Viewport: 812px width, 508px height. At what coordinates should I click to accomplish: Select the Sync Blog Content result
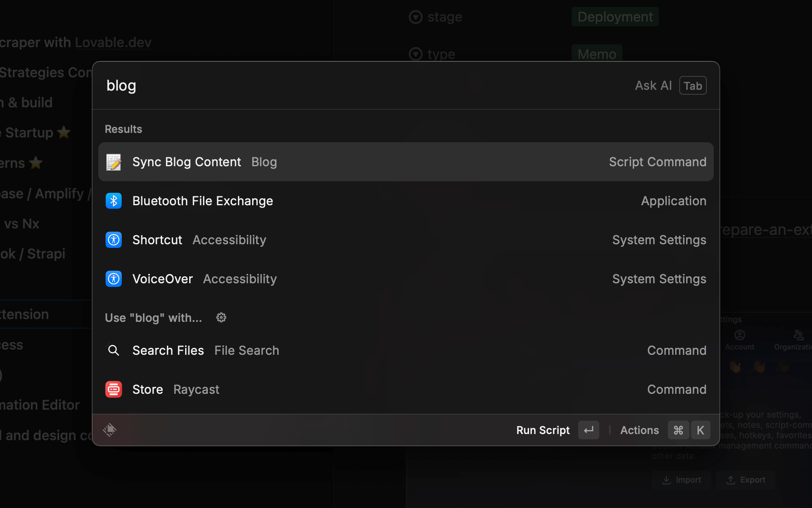click(x=405, y=162)
